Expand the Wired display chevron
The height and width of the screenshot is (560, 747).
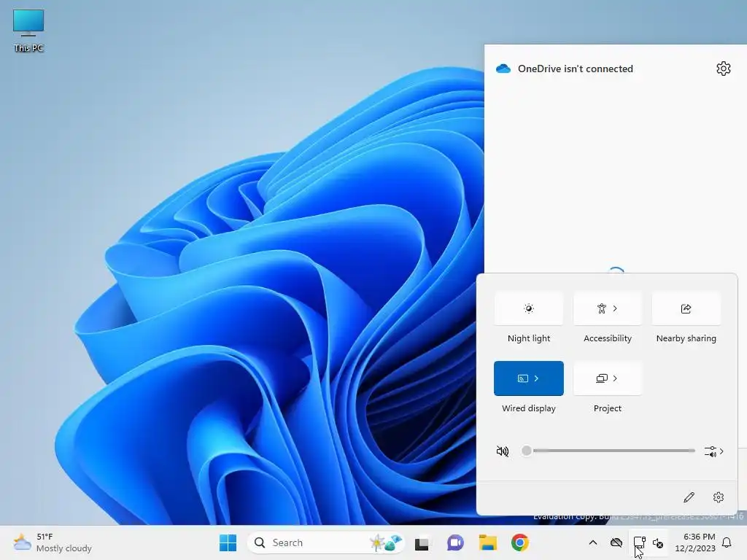pyautogui.click(x=536, y=378)
